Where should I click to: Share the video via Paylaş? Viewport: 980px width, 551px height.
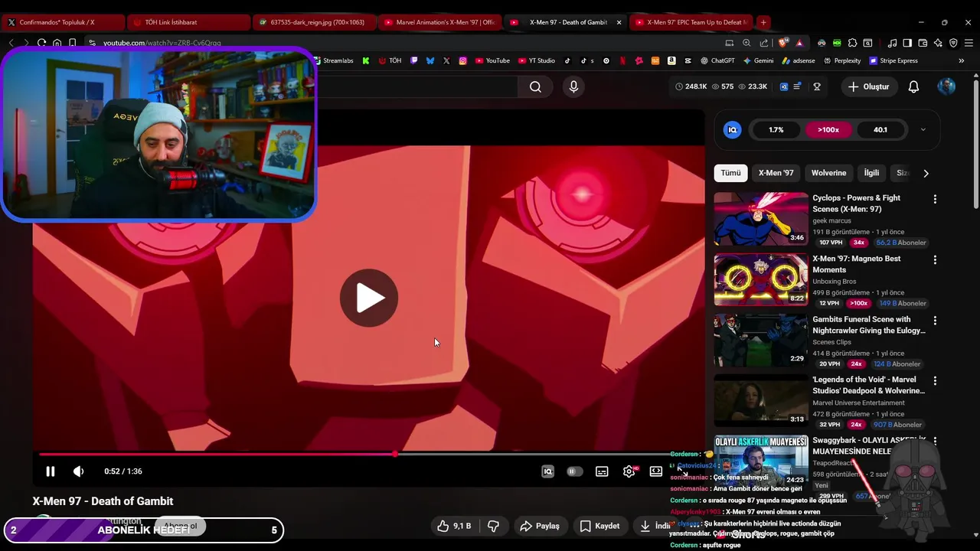pyautogui.click(x=540, y=526)
